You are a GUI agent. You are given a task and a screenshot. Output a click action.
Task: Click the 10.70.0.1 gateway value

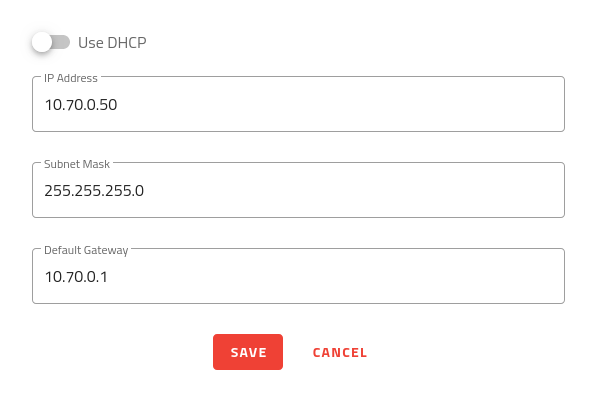coord(76,277)
